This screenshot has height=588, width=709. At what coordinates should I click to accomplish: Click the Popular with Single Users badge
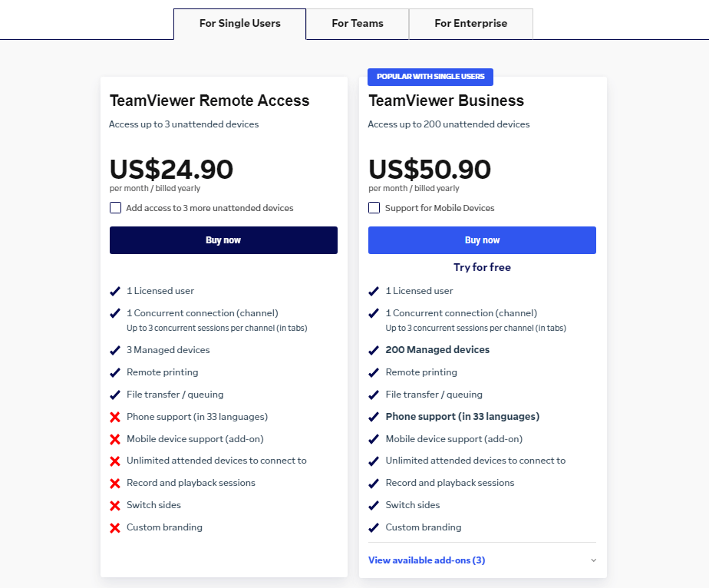click(x=430, y=77)
